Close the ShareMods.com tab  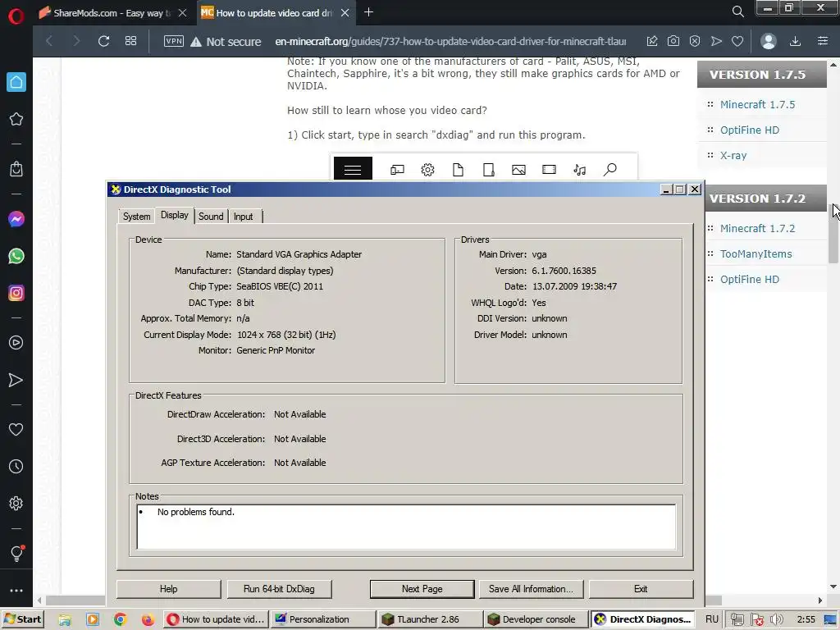point(183,13)
